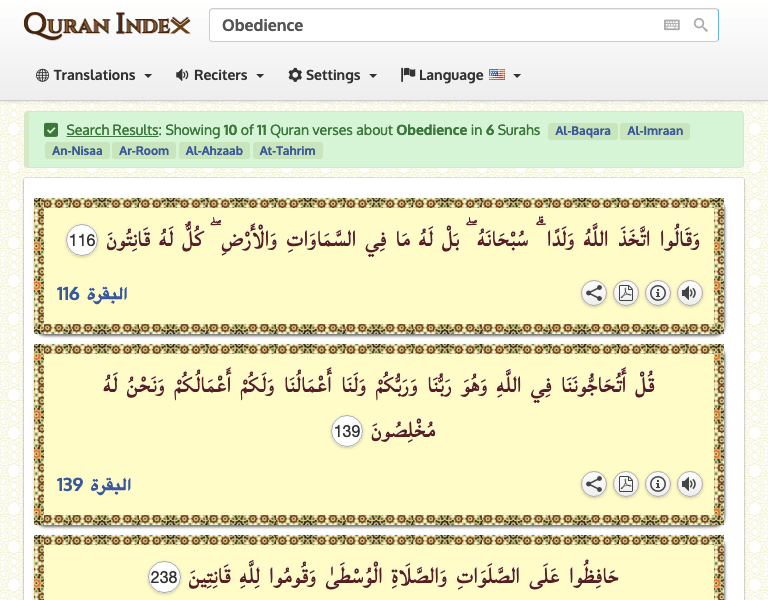The width and height of the screenshot is (768, 600).
Task: Open PDF export for verse 116
Action: point(626,293)
